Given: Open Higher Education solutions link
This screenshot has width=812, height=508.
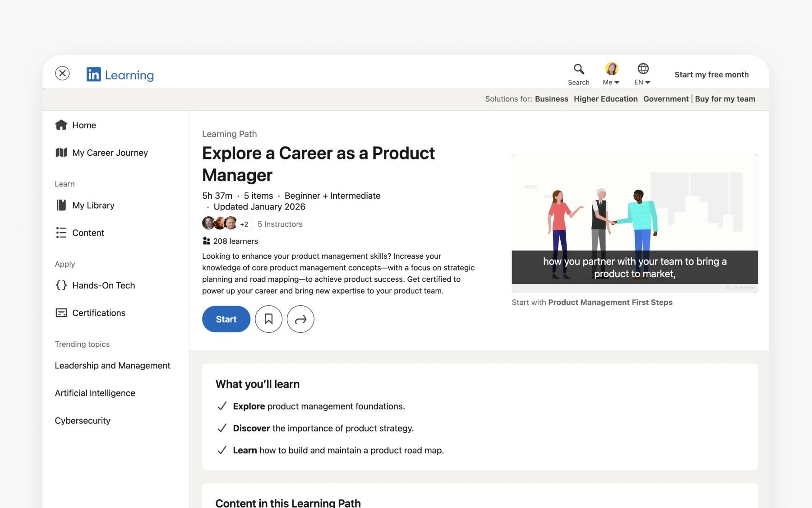Looking at the screenshot, I should 605,99.
